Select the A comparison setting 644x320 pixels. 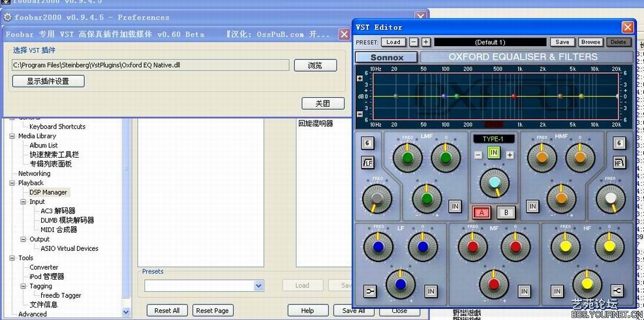pos(482,212)
